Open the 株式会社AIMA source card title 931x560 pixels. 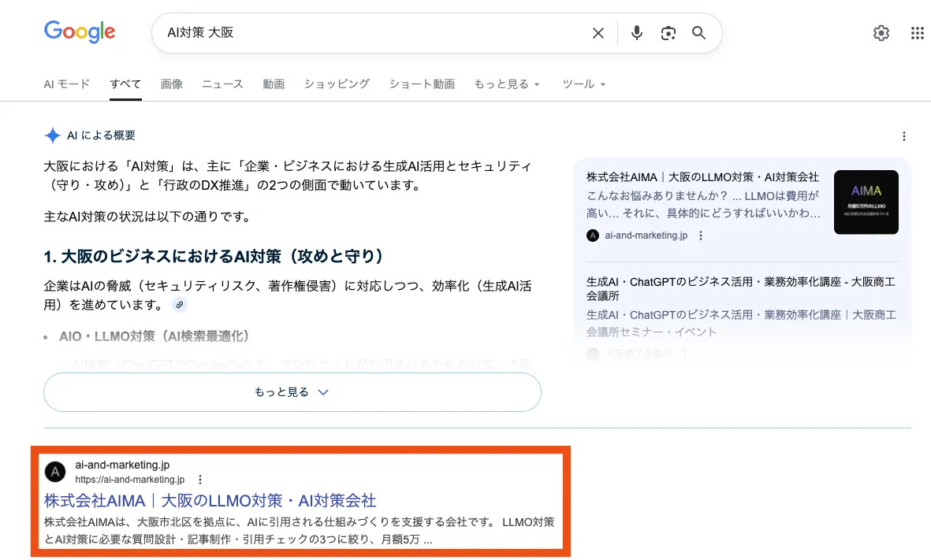pyautogui.click(x=702, y=176)
